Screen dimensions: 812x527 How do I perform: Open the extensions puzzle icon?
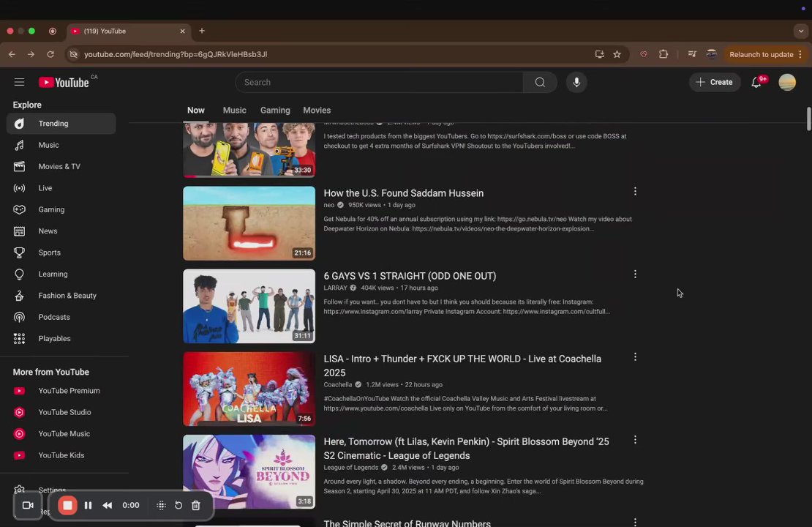[663, 54]
